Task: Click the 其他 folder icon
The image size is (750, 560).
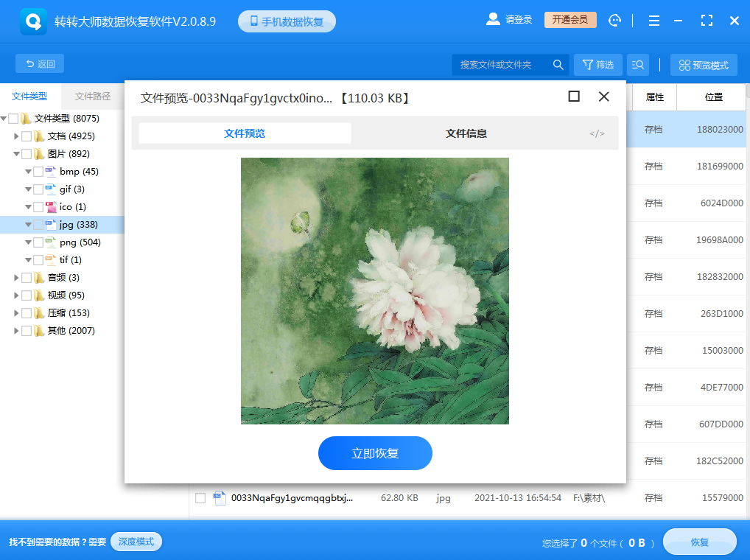Action: pos(39,330)
